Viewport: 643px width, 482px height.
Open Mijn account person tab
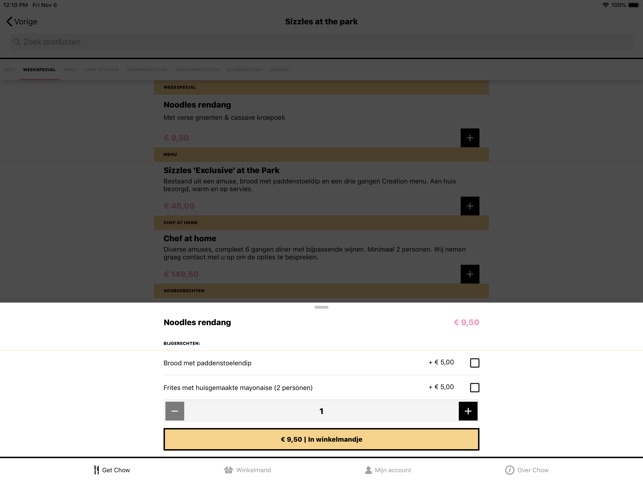(x=388, y=470)
